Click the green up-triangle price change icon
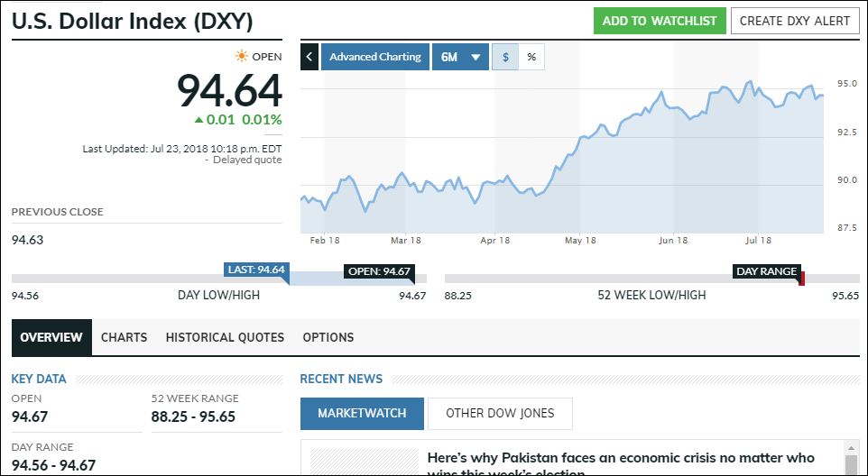The width and height of the screenshot is (868, 476). coord(199,120)
